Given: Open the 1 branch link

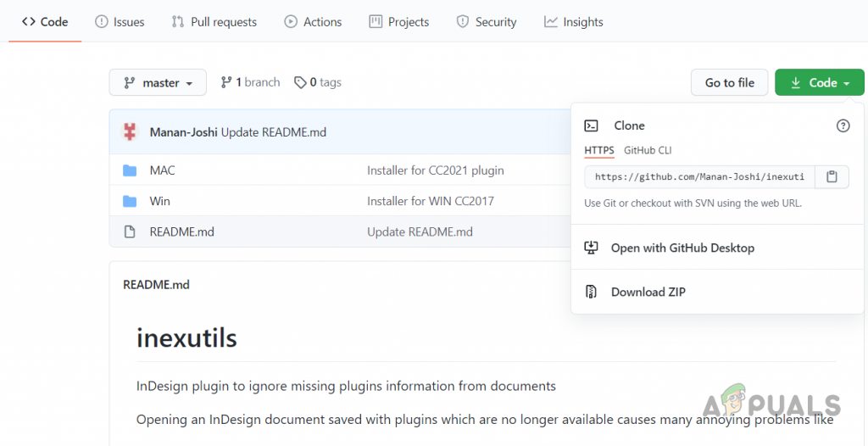Looking at the screenshot, I should pyautogui.click(x=250, y=82).
